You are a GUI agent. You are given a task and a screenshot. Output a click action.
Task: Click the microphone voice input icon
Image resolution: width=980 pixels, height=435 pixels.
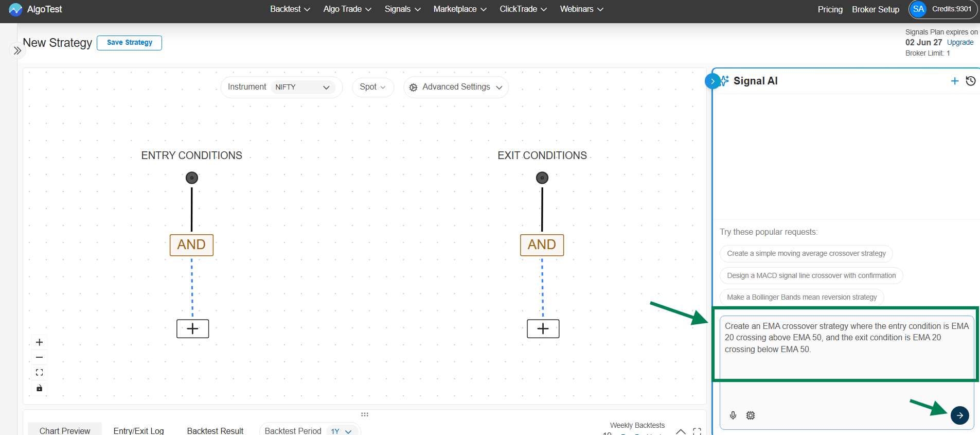click(x=733, y=415)
